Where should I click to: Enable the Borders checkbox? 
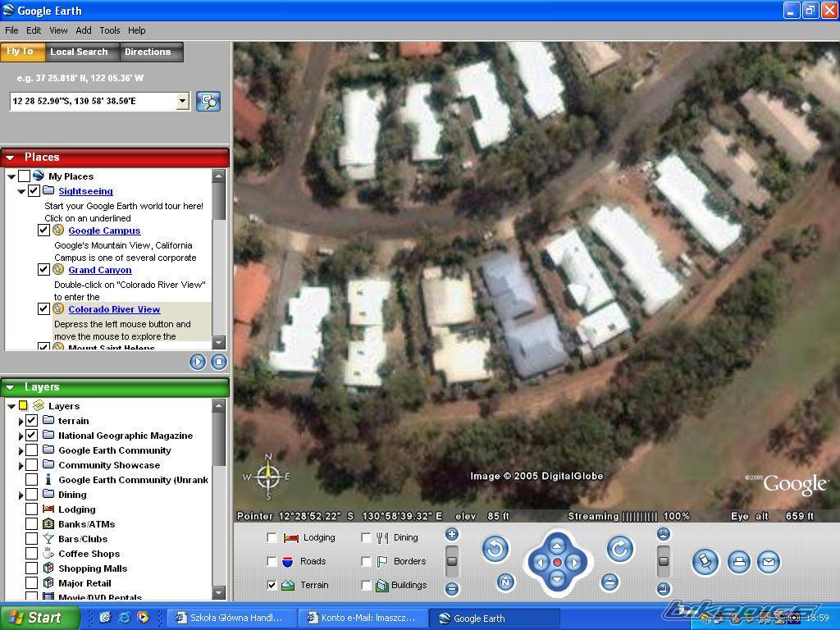(366, 561)
